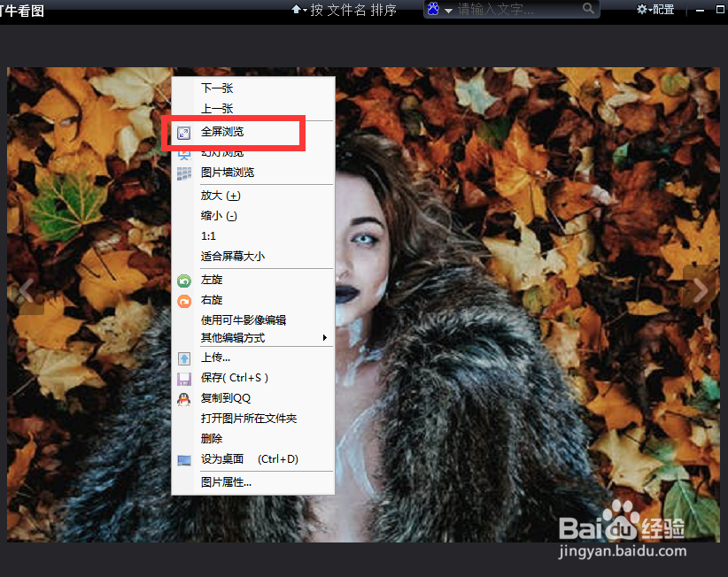Expand the 其他编辑方式 submenu arrow
The height and width of the screenshot is (577, 728).
click(325, 338)
